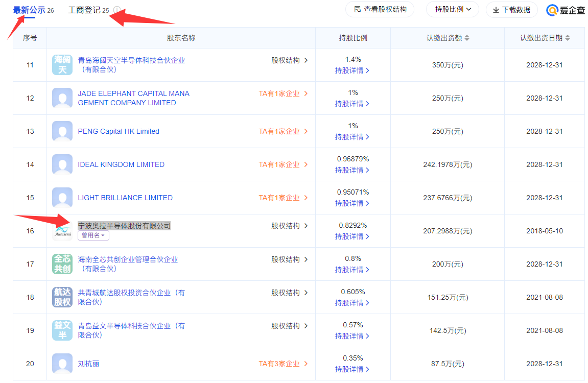Click the 爱企查 logo

[566, 10]
